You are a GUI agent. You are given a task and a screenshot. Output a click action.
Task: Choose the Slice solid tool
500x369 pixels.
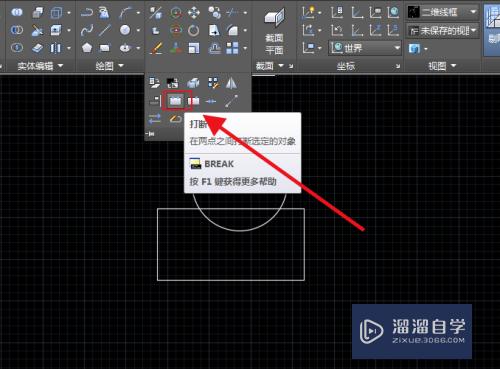point(37,30)
